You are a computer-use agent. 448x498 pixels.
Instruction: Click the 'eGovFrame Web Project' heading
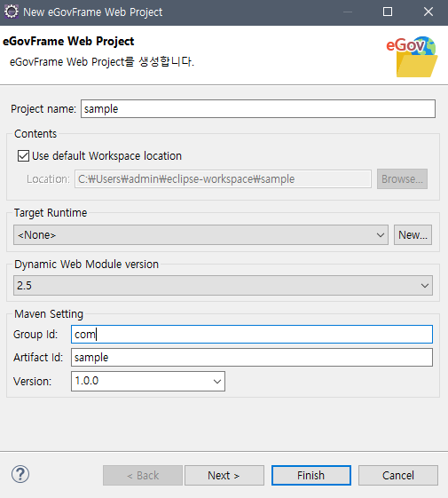point(68,42)
